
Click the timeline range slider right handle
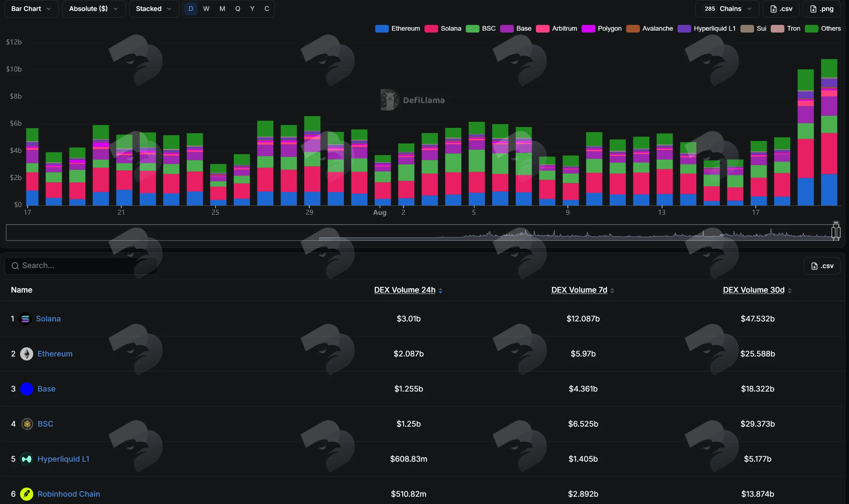pyautogui.click(x=836, y=232)
